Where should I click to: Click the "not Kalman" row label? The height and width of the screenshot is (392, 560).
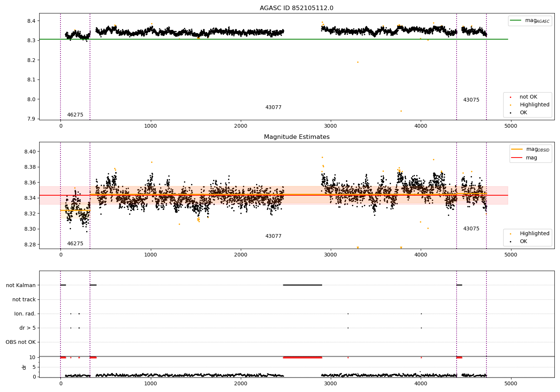tap(21, 286)
